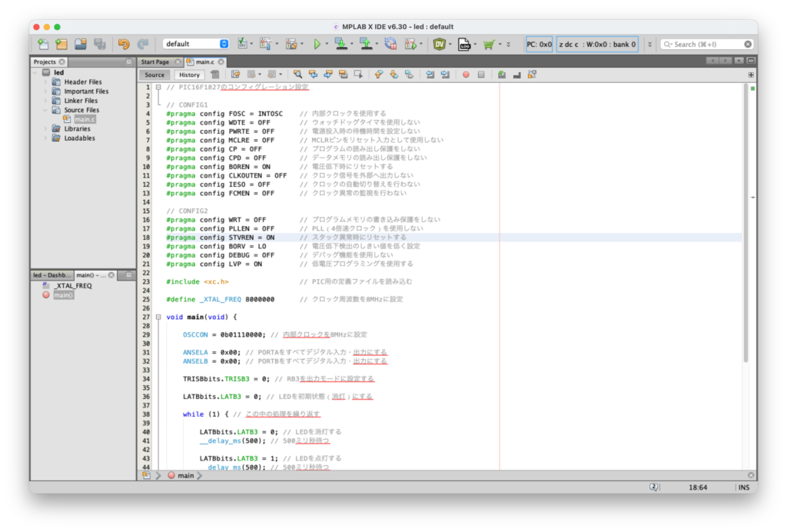This screenshot has height=532, width=787.
Task: Click Shift Line Right icon
Action: [445, 75]
